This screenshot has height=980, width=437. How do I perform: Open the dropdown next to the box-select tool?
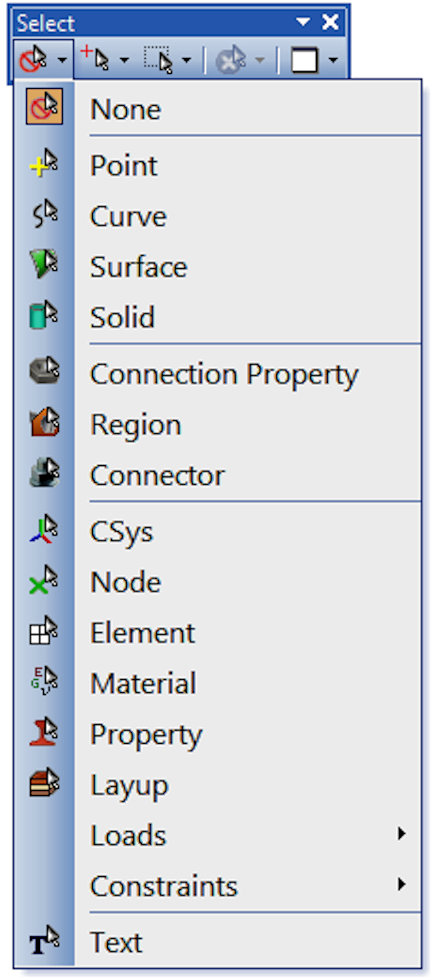[x=185, y=60]
